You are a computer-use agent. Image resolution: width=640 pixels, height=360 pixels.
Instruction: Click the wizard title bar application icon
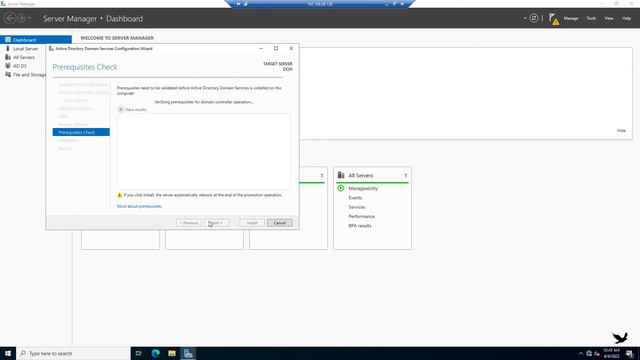pos(51,48)
